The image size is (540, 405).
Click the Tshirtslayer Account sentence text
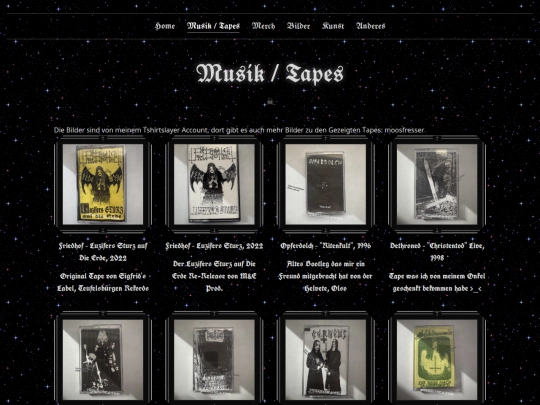click(x=239, y=130)
